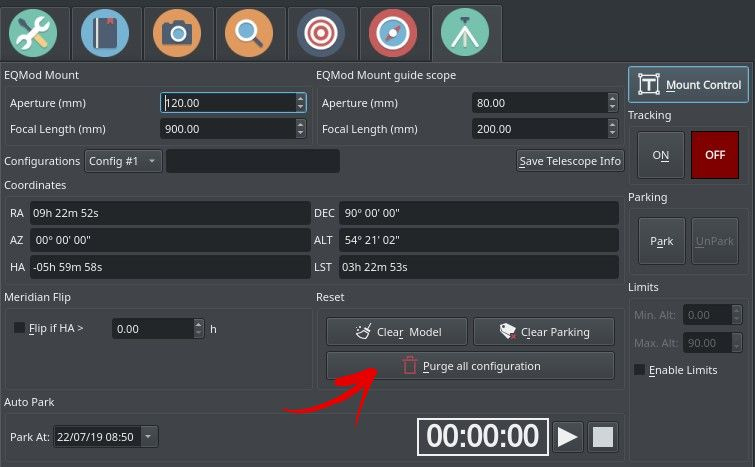The width and height of the screenshot is (755, 467).
Task: Click the Min. Alt value field
Action: point(707,315)
